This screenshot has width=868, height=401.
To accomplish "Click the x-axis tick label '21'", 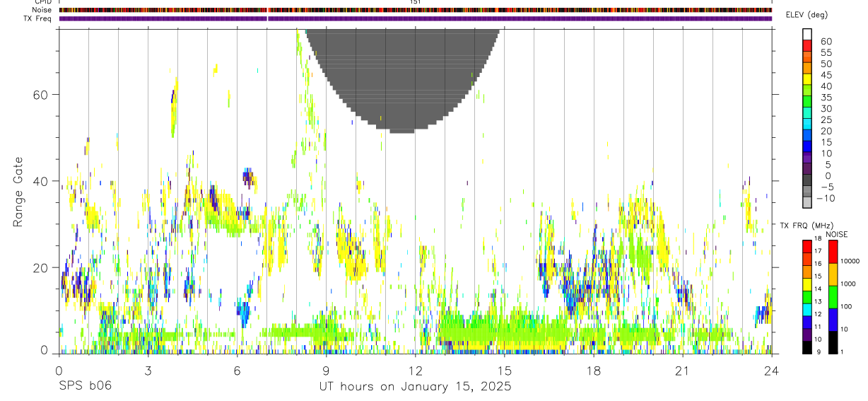I will click(x=682, y=370).
